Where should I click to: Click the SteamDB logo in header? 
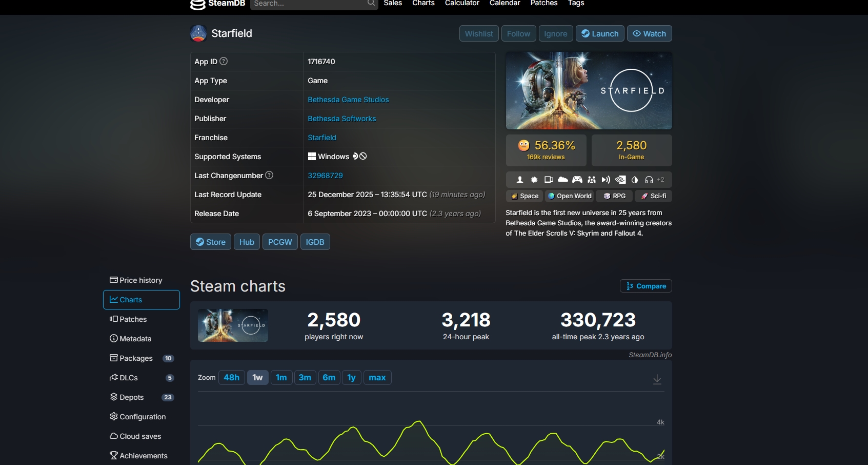click(218, 4)
